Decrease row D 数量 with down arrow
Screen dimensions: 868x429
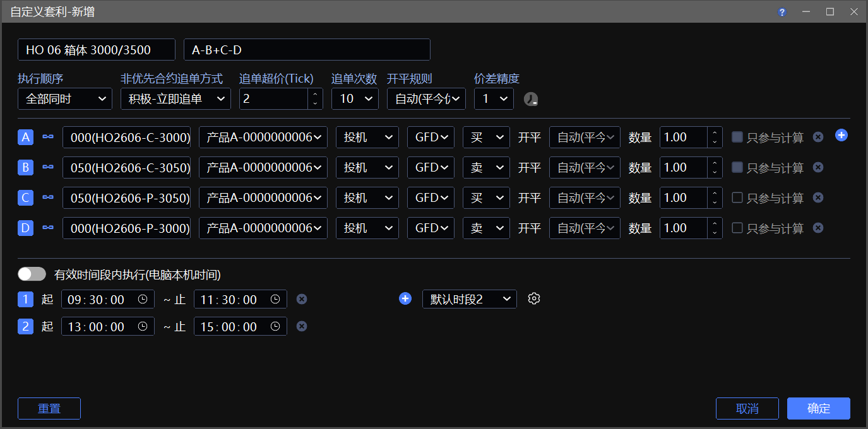(715, 233)
